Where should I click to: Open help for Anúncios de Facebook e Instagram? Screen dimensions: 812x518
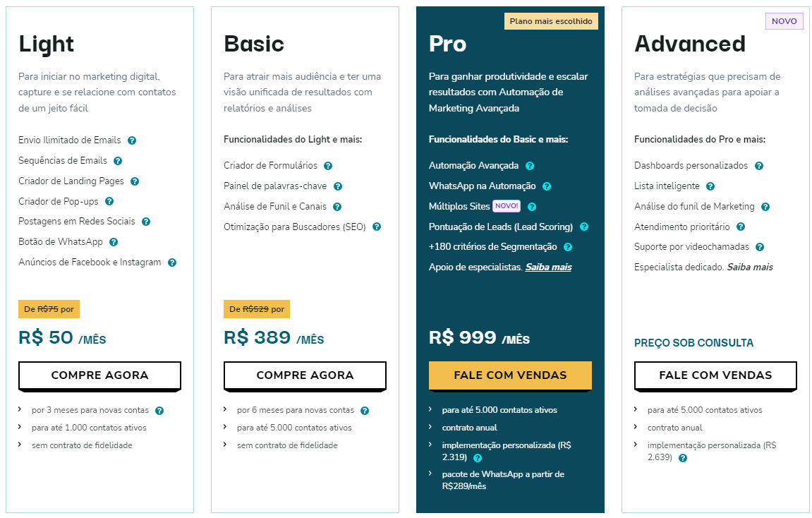point(172,262)
